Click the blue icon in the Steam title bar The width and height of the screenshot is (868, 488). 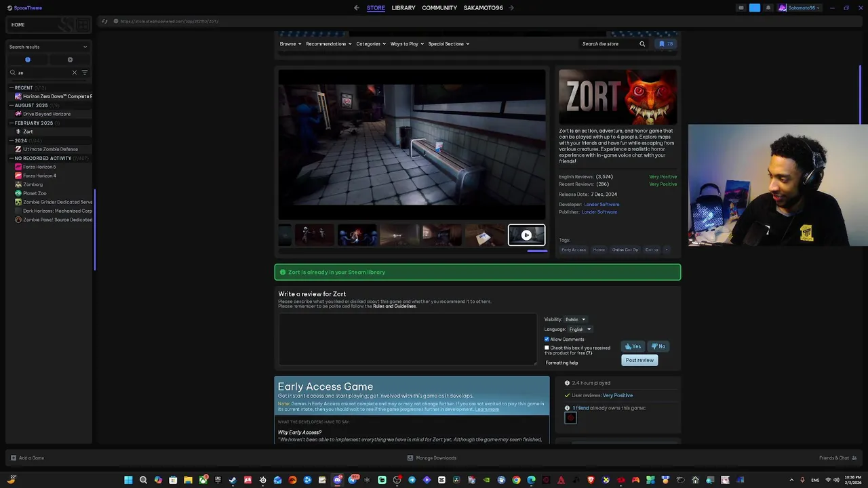coord(755,8)
